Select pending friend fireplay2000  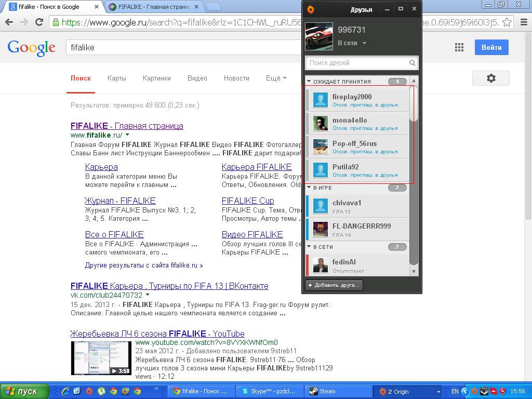point(357,100)
